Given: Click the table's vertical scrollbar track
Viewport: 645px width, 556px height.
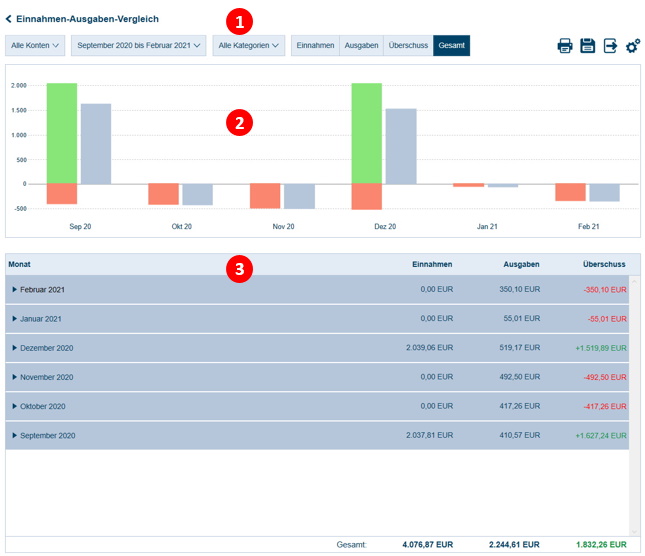Looking at the screenshot, I should tap(634, 406).
